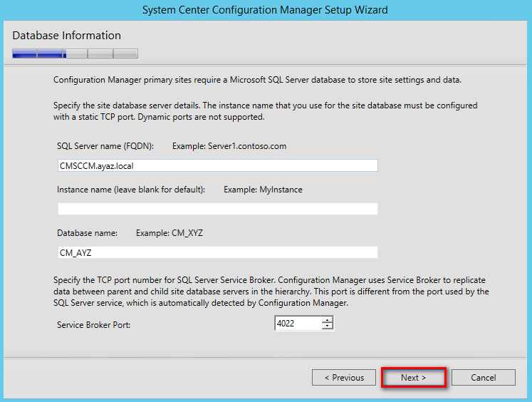
Task: Click the Service Broker TCP port description paragraph
Action: pos(271,292)
